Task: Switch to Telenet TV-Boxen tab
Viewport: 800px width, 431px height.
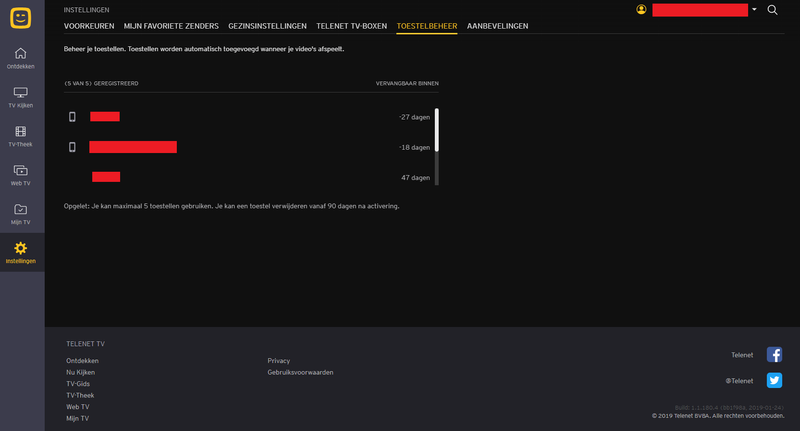Action: [x=352, y=26]
